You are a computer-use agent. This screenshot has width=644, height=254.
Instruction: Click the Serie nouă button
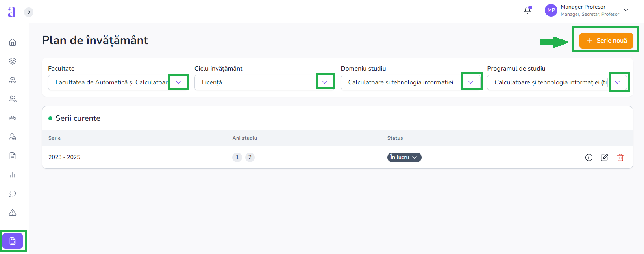(606, 41)
